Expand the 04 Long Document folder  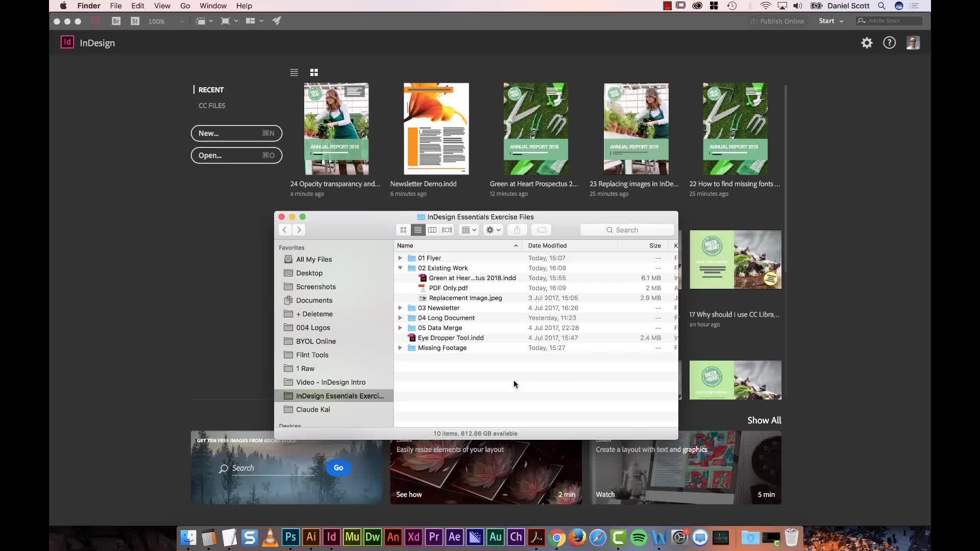click(400, 318)
